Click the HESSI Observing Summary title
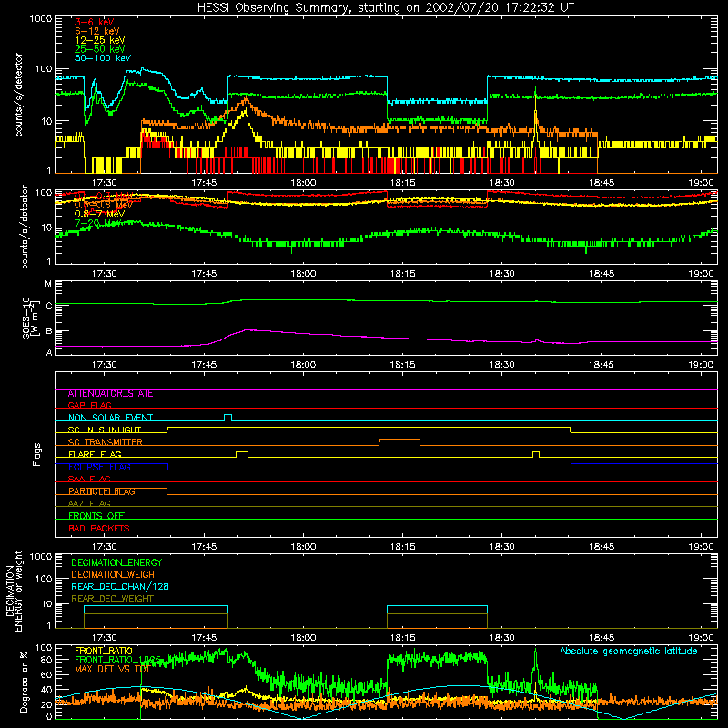The height and width of the screenshot is (728, 728). 385,8
